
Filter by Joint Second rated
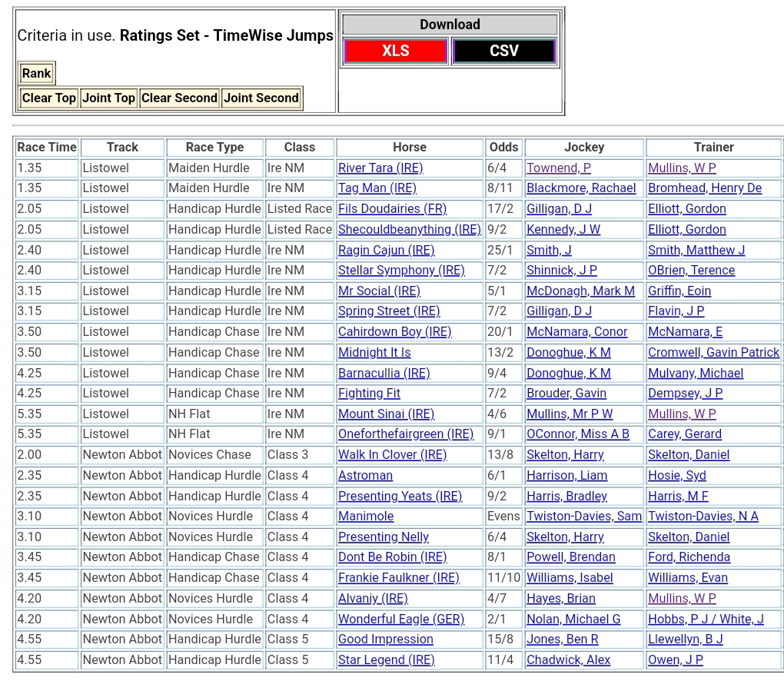[261, 98]
